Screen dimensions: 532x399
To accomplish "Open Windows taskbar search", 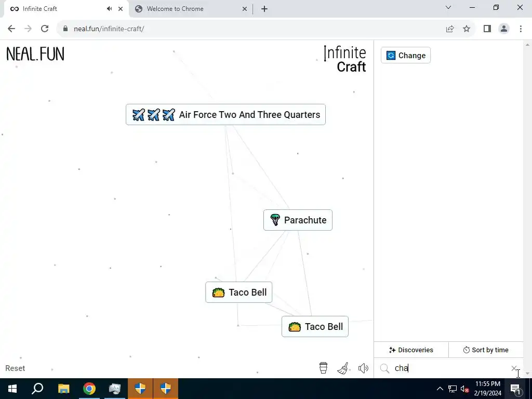I will pyautogui.click(x=37, y=389).
